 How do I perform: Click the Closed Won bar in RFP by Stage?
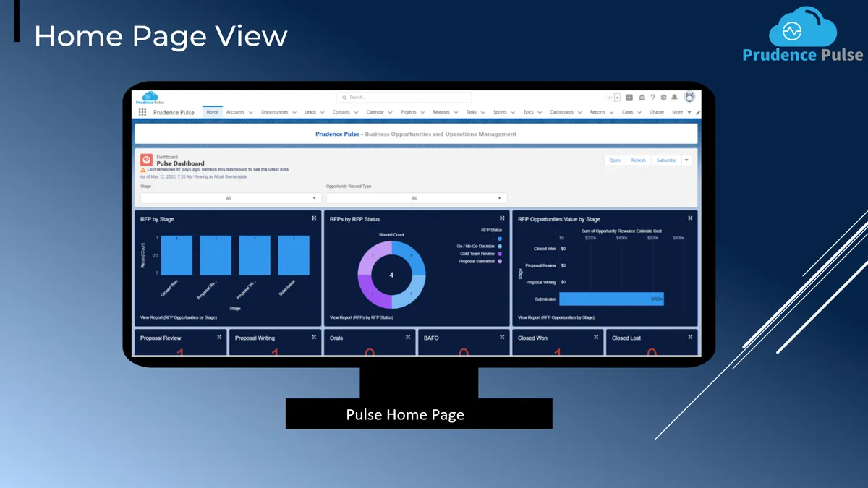pos(176,255)
